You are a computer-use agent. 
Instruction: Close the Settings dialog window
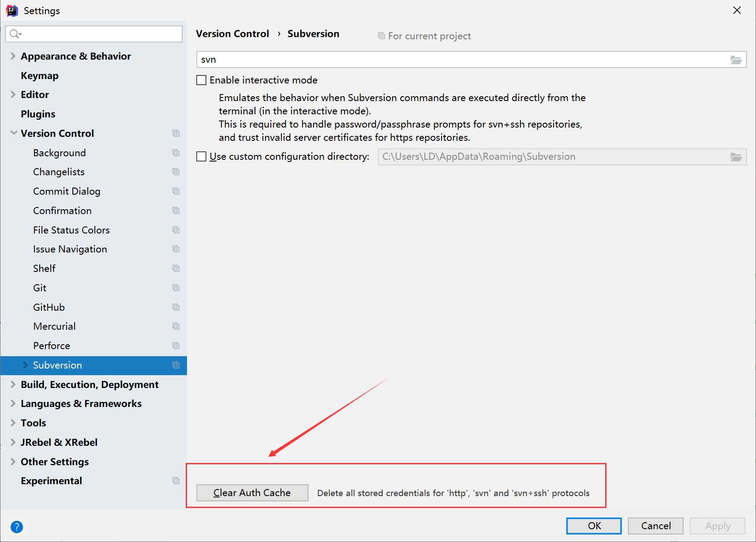point(737,10)
